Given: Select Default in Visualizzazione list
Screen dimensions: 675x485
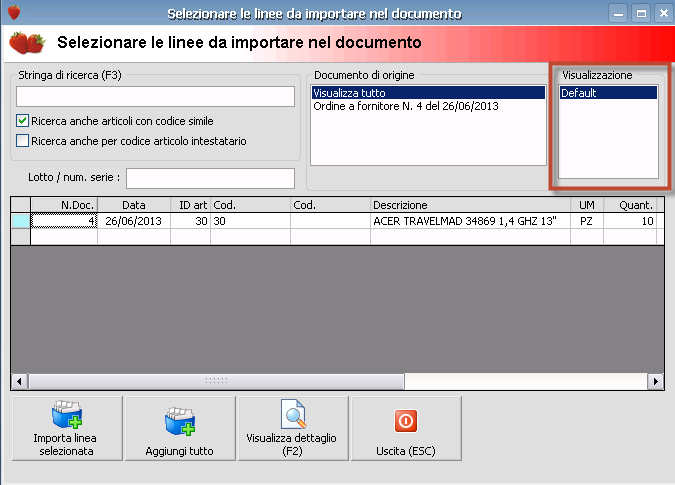Looking at the screenshot, I should pyautogui.click(x=608, y=93).
